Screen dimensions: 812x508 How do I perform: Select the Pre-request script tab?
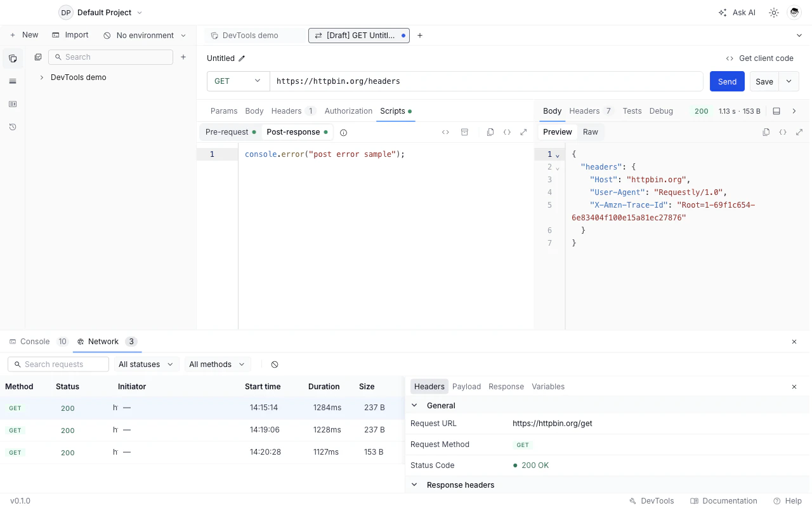tap(230, 132)
